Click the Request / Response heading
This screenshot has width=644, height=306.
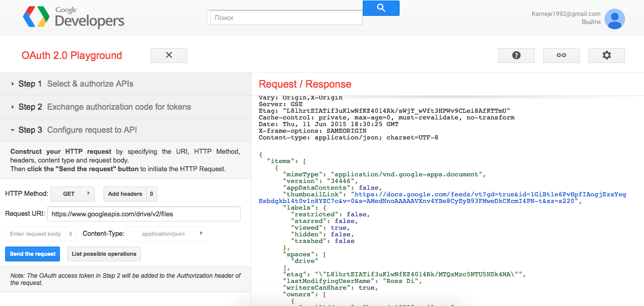pyautogui.click(x=305, y=84)
